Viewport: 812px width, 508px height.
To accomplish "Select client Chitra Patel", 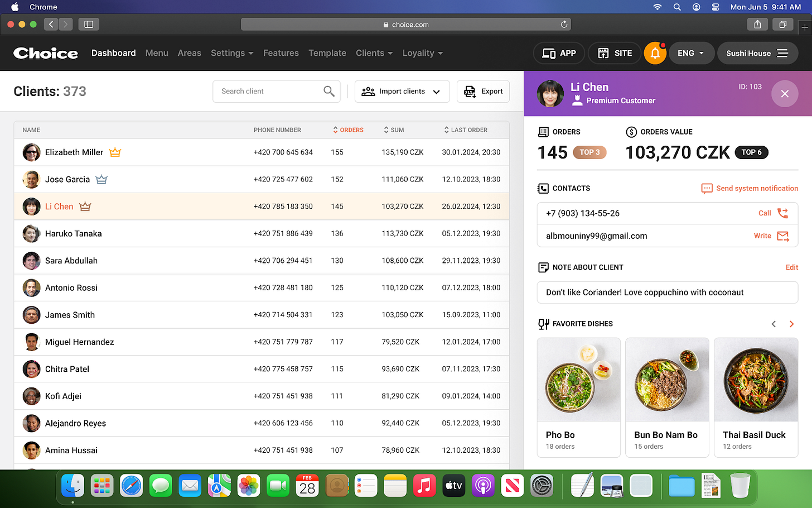I will (x=262, y=369).
